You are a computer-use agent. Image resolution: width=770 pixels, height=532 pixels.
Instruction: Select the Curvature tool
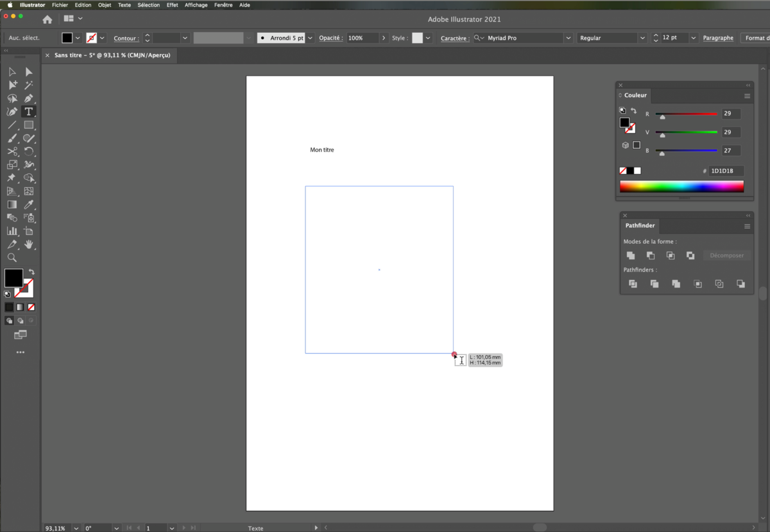pyautogui.click(x=12, y=112)
